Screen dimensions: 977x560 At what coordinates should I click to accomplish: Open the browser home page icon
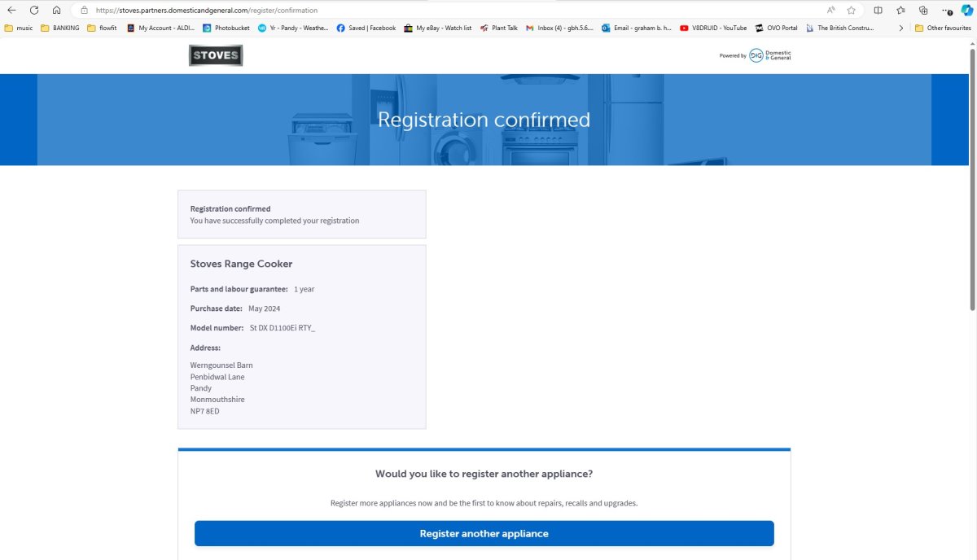(56, 10)
